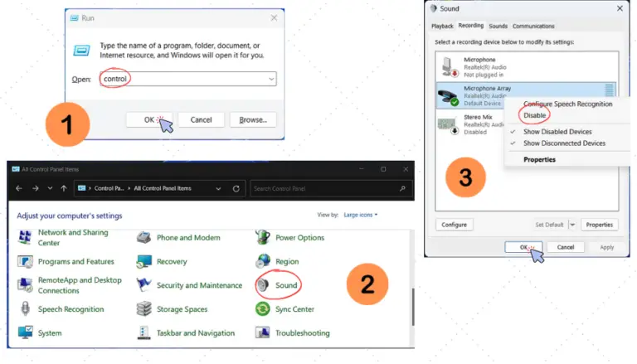Viewport: 637px width, 364px height.
Task: Refresh the Control Panel view
Action: 236,188
